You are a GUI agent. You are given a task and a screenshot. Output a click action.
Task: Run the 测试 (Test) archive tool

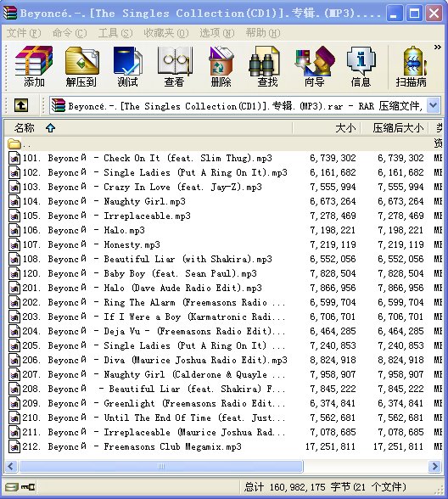[x=127, y=67]
